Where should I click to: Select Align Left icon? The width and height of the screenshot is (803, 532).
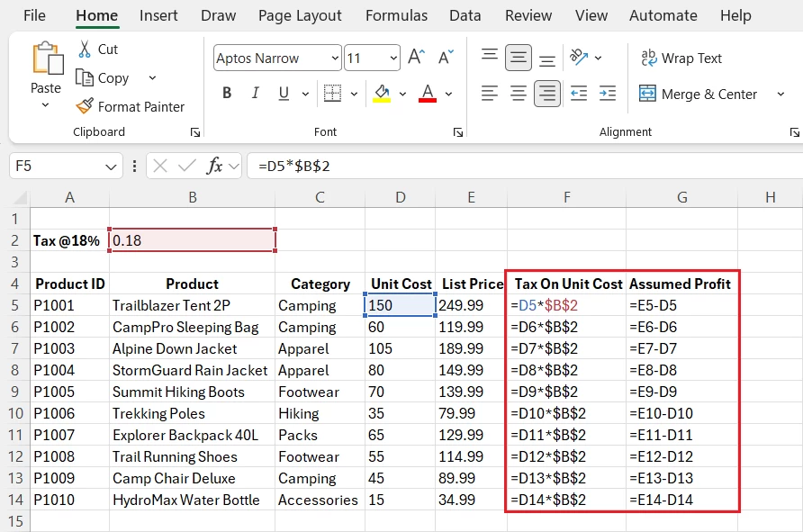pyautogui.click(x=490, y=94)
